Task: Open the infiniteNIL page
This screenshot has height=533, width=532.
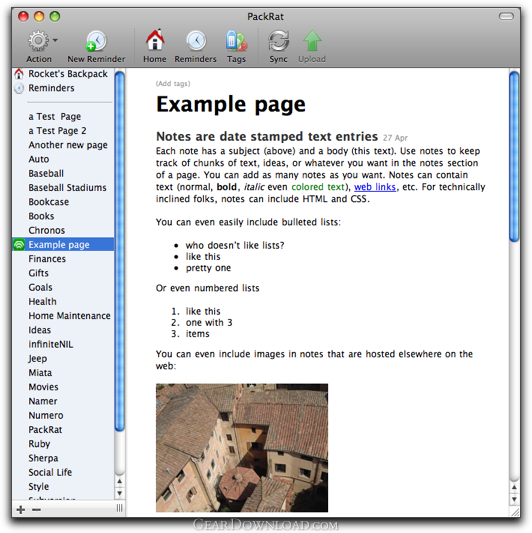Action: tap(51, 345)
